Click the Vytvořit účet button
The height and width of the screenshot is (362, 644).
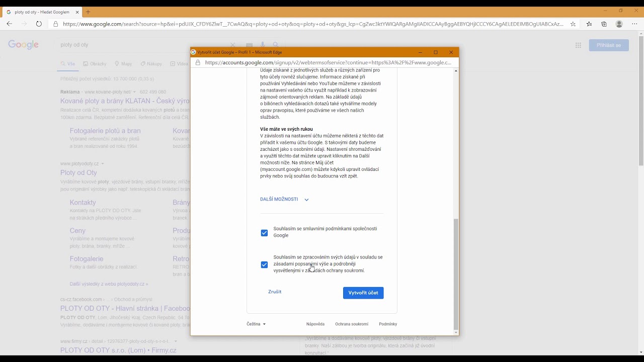click(363, 293)
